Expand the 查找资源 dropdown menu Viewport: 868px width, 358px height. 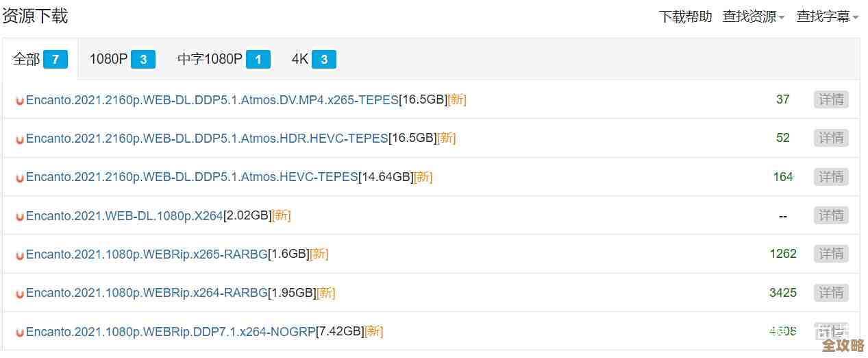(x=754, y=16)
